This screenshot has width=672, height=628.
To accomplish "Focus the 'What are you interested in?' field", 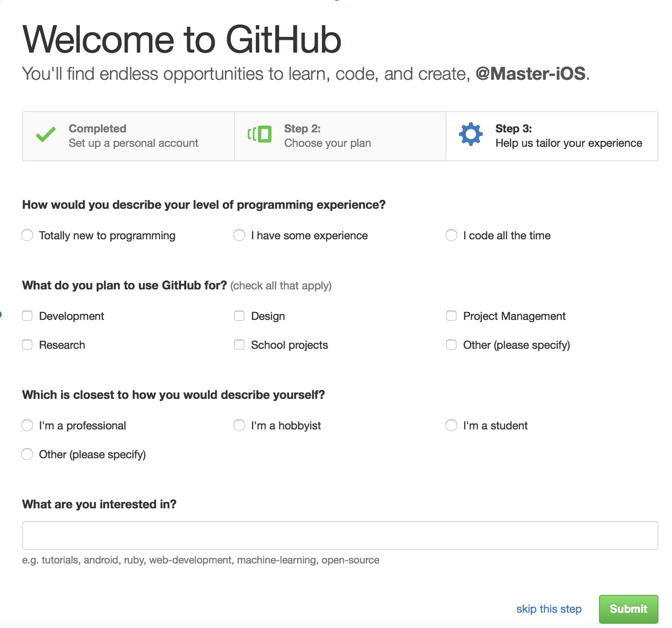I will point(340,535).
